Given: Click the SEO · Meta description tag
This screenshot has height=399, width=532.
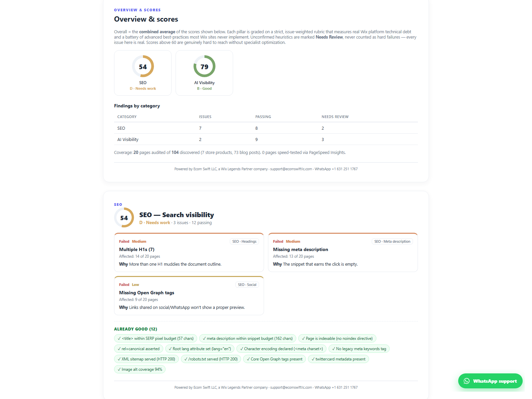Looking at the screenshot, I should tap(392, 241).
